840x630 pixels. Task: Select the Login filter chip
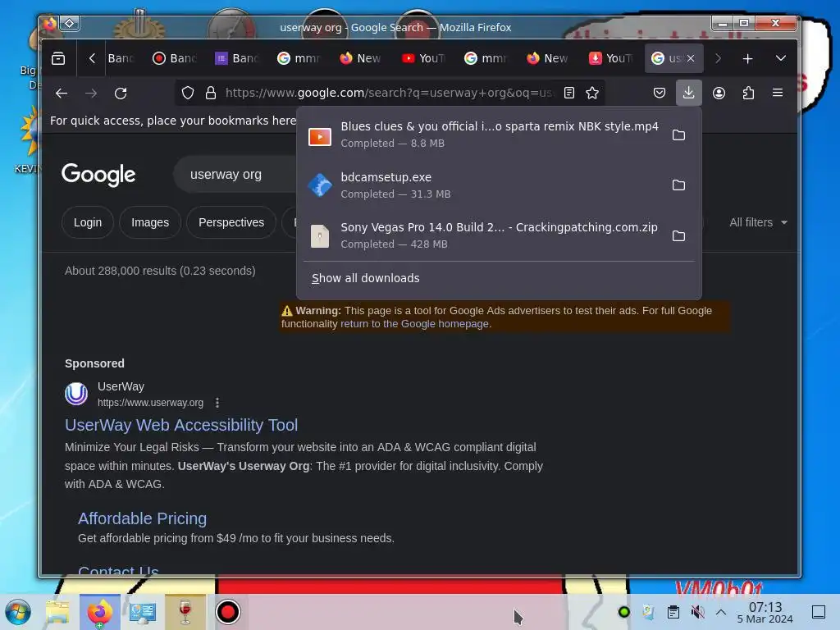point(88,222)
